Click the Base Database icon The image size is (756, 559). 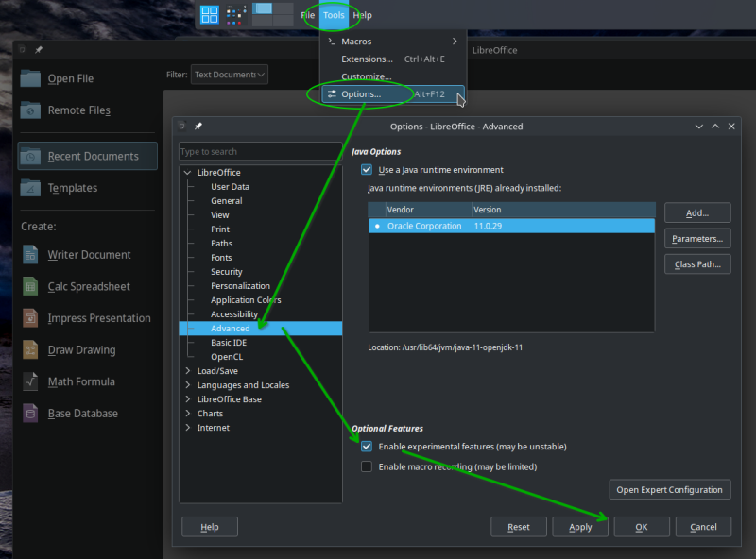[31, 414]
